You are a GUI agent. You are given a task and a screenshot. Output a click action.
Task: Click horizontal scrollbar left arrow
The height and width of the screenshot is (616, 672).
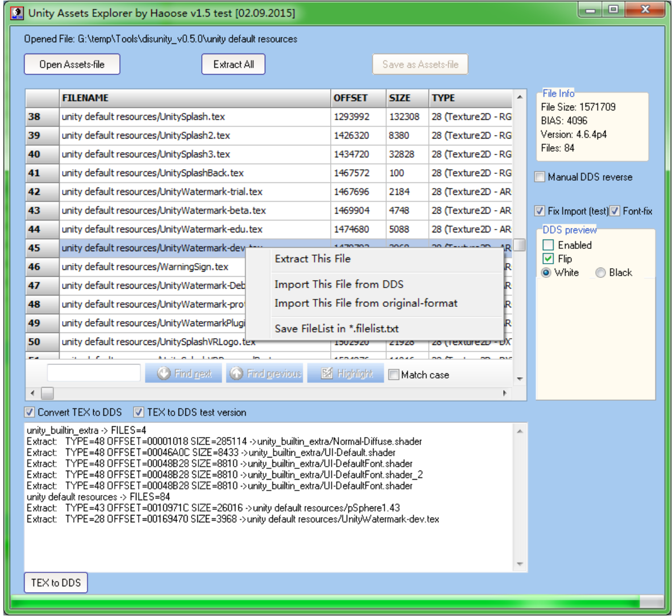pos(32,393)
